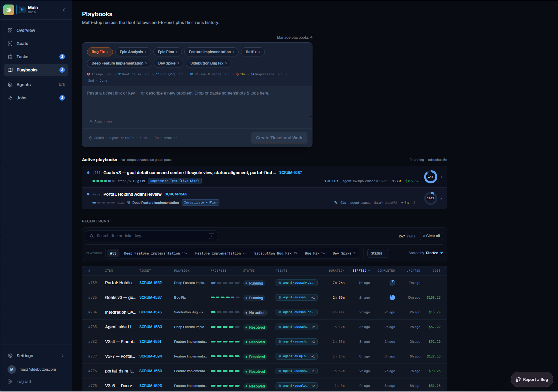This screenshot has height=392, width=558.
Task: Click the 1h12 progress ring
Action: click(x=430, y=198)
